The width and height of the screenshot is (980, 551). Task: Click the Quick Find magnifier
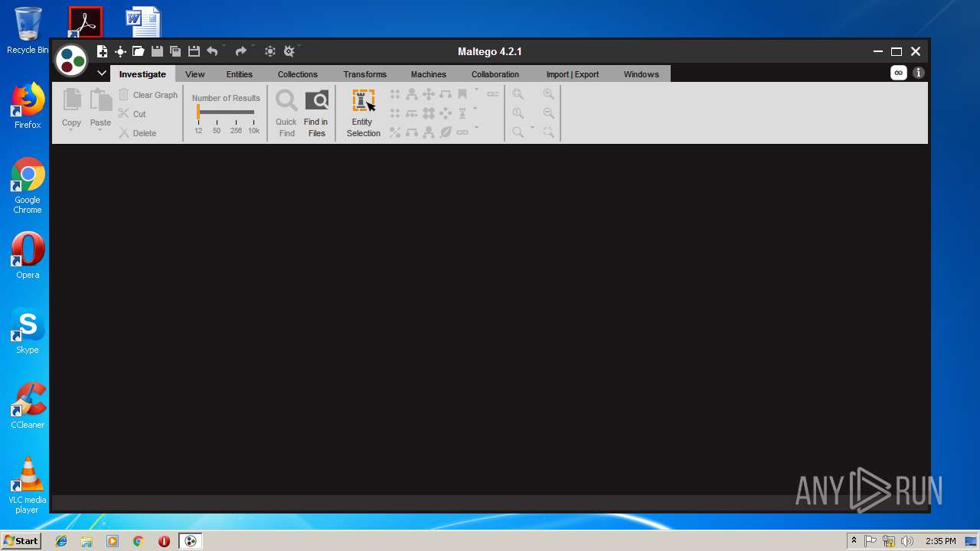[286, 113]
